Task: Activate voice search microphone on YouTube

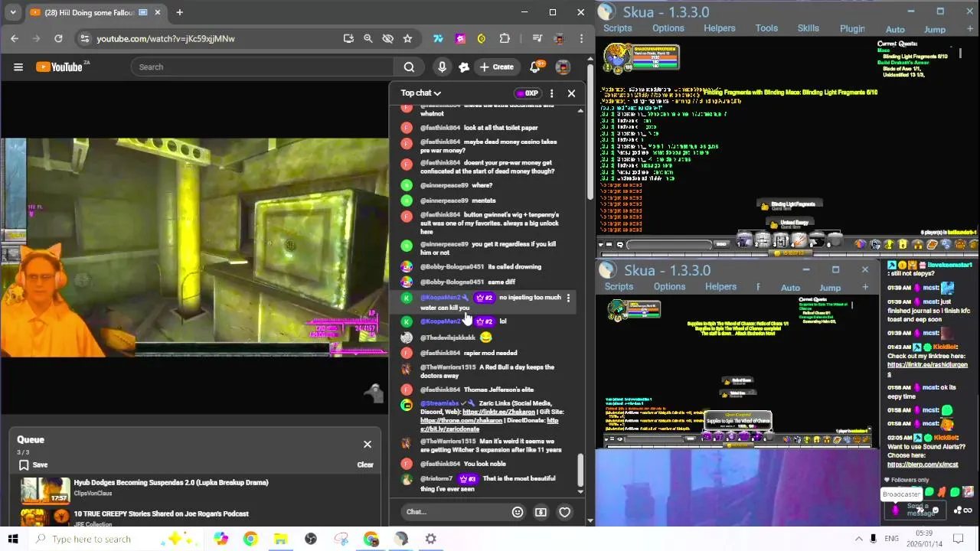Action: tap(442, 67)
